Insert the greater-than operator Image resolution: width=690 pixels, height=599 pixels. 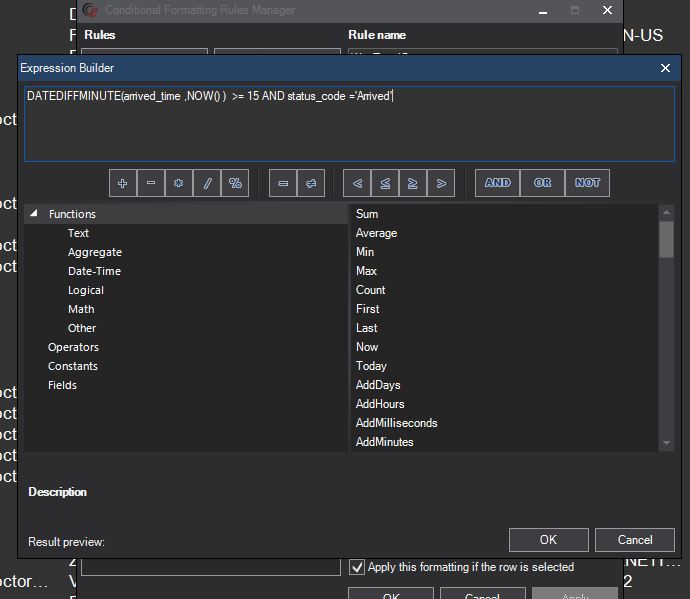point(441,183)
